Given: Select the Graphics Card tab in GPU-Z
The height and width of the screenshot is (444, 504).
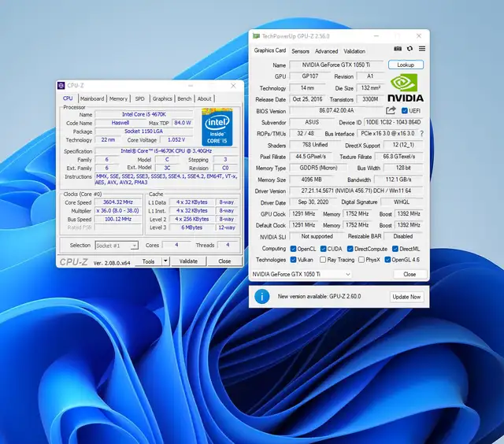Looking at the screenshot, I should pos(270,50).
